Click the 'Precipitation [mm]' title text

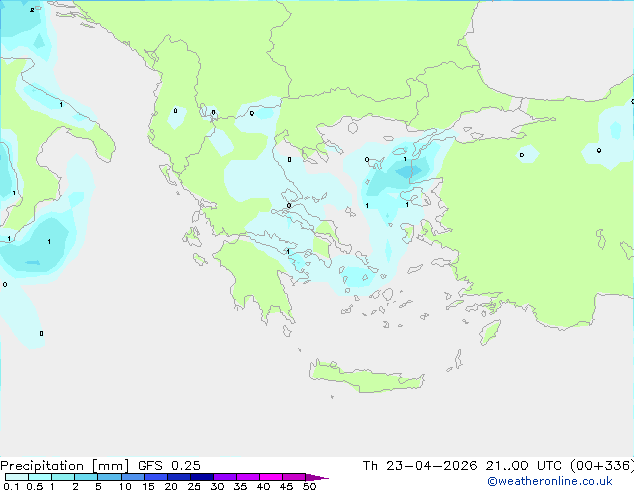(x=65, y=466)
